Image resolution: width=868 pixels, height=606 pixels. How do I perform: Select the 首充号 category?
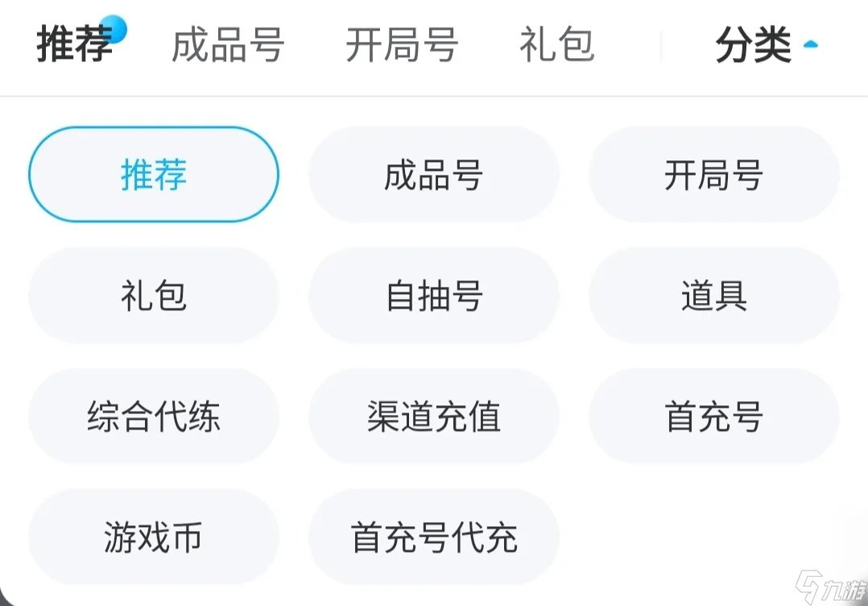713,417
